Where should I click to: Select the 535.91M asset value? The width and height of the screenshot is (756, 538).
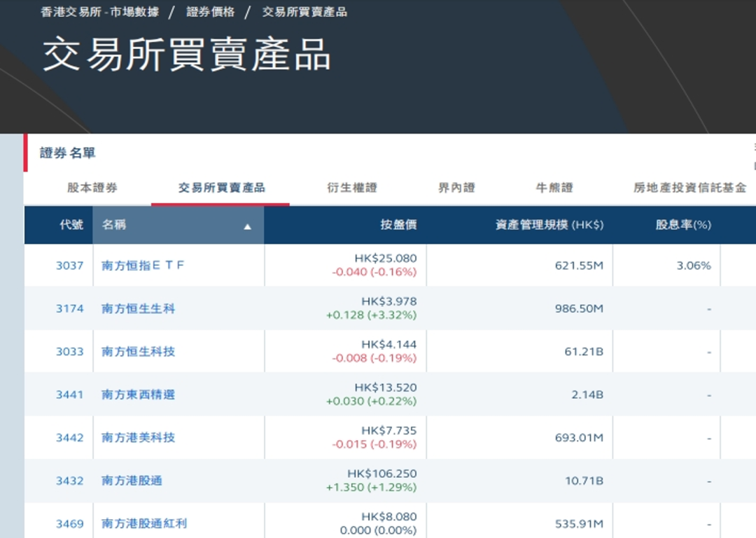[579, 523]
